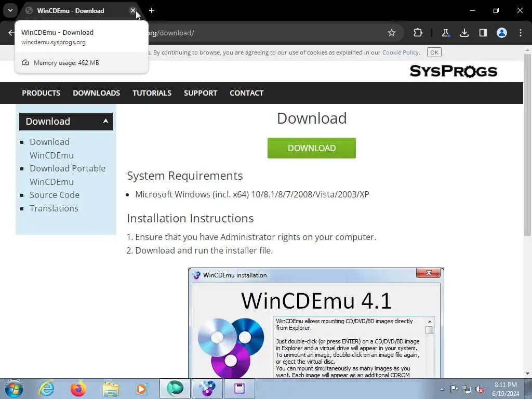532x399 pixels.
Task: Click scroll-up arrow of page scrollbar
Action: [x=527, y=49]
